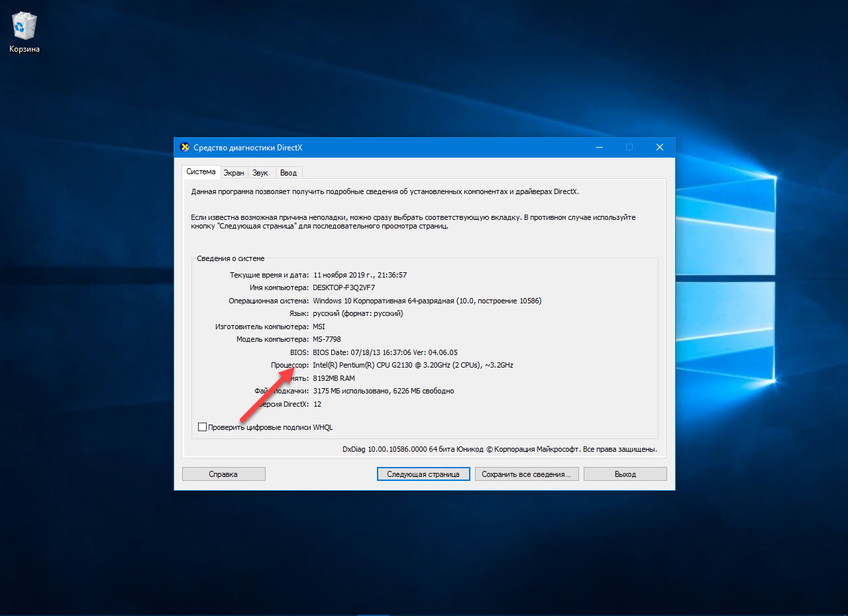Click the DirectX diagnostic title bar icon
The image size is (848, 616).
[185, 147]
